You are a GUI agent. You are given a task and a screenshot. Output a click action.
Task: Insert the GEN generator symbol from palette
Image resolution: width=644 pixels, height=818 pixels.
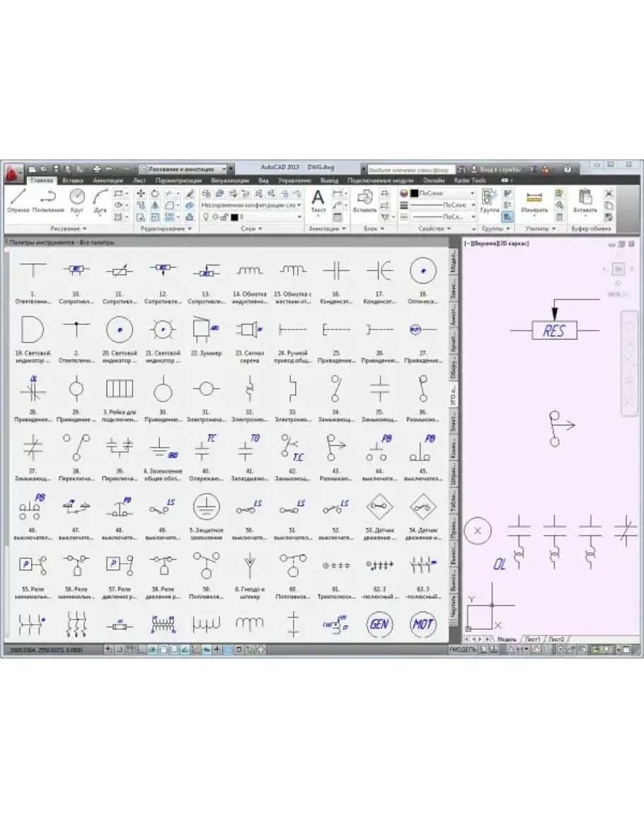[379, 623]
